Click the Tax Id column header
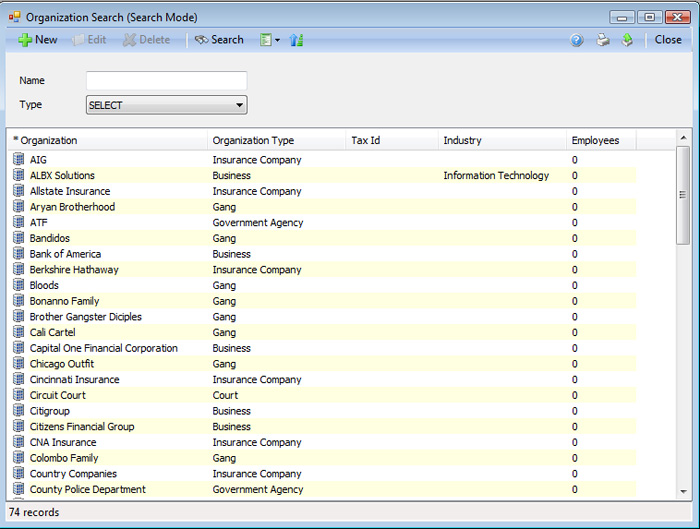Screen dimensions: 700x529 [x=392, y=141]
